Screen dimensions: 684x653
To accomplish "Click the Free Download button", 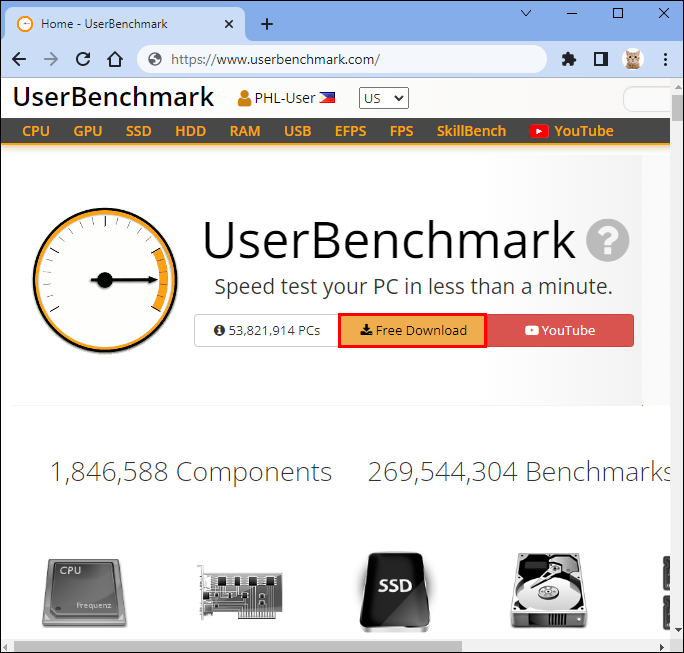I will [x=413, y=330].
